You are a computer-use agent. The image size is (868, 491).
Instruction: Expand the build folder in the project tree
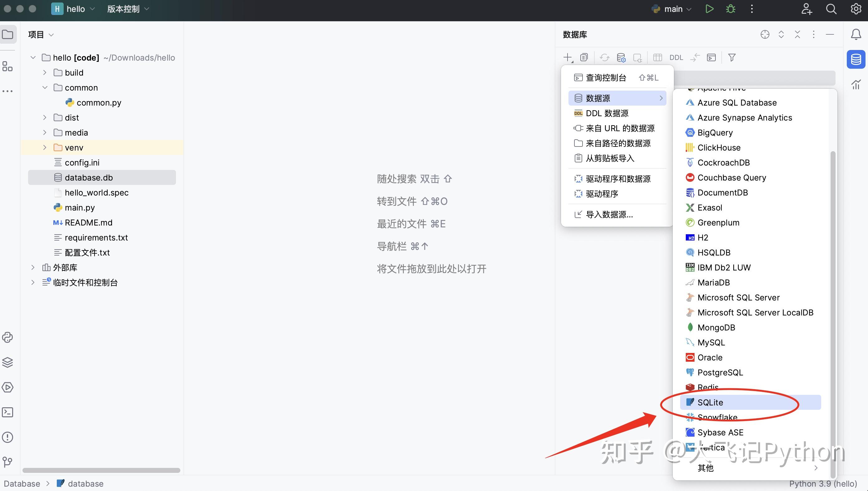pos(45,72)
